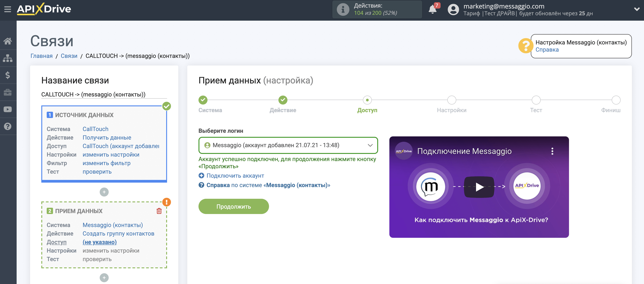The image size is (644, 284).
Task: Expand the account menu chevron
Action: 637,9
